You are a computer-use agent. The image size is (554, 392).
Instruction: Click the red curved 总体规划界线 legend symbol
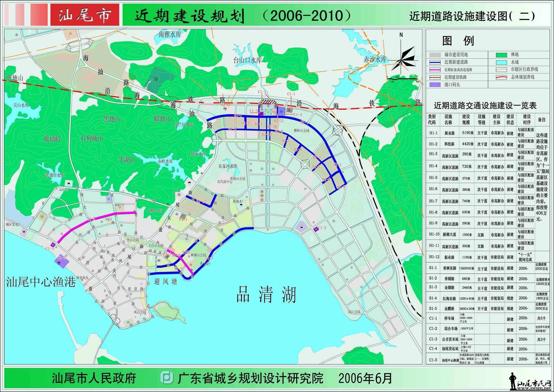click(502, 78)
